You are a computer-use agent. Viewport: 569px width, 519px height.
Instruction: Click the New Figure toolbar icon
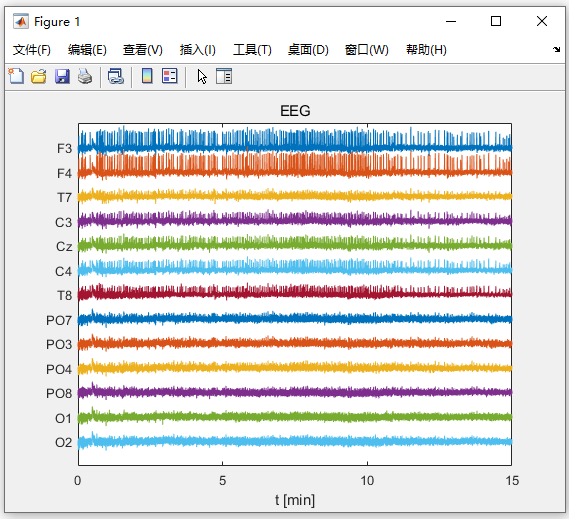click(16, 76)
